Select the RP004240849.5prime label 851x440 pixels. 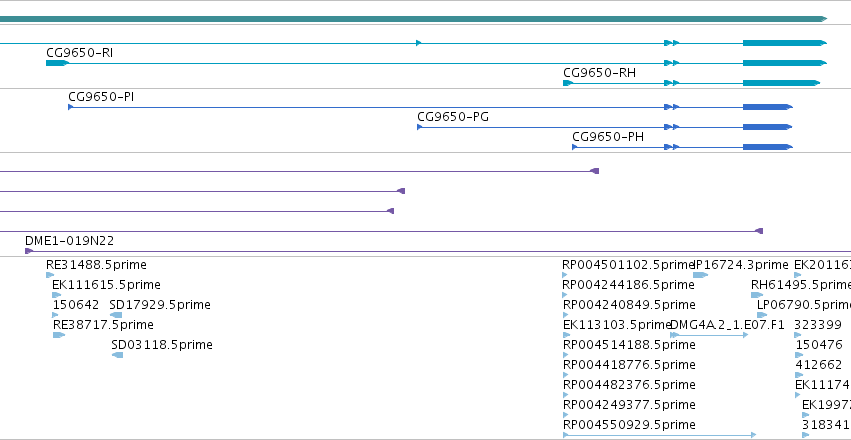[x=629, y=305]
